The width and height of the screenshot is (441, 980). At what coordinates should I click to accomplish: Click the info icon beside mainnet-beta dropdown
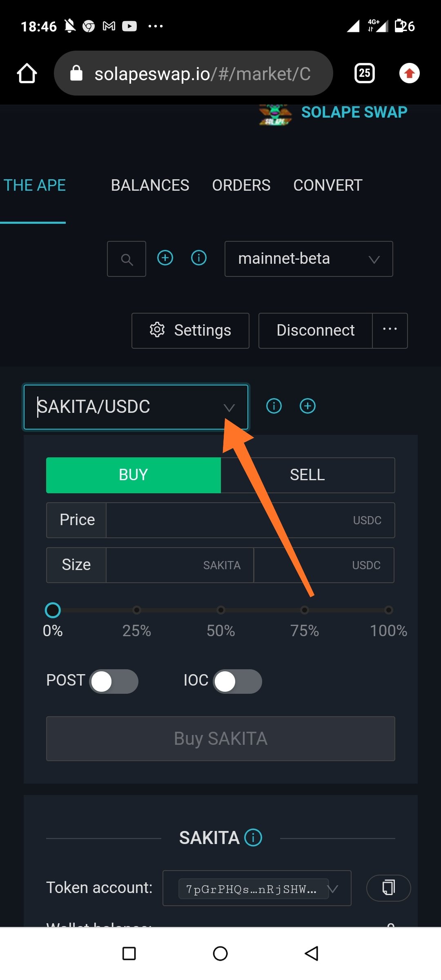[x=199, y=258]
